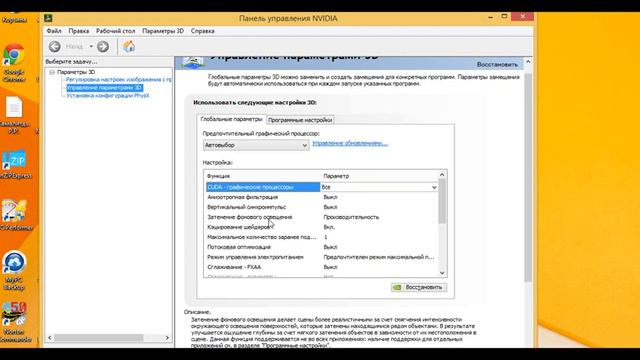Click the main page vertical scrollbar thumb
640x360 pixels.
(528, 178)
